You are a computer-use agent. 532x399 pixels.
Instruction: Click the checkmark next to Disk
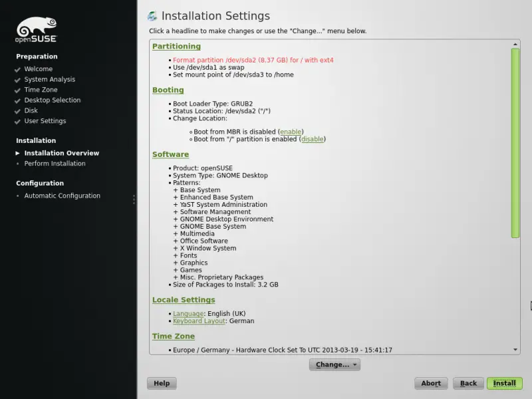click(18, 111)
